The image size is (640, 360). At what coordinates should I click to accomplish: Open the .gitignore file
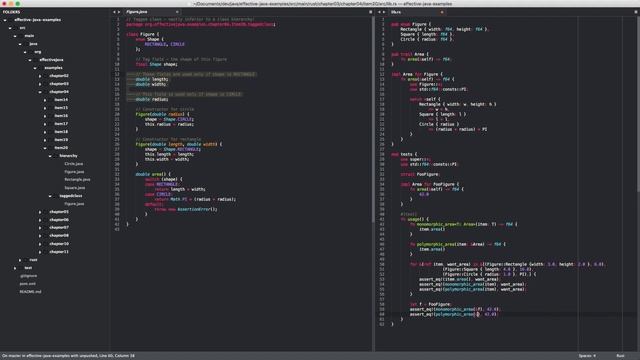click(29, 276)
